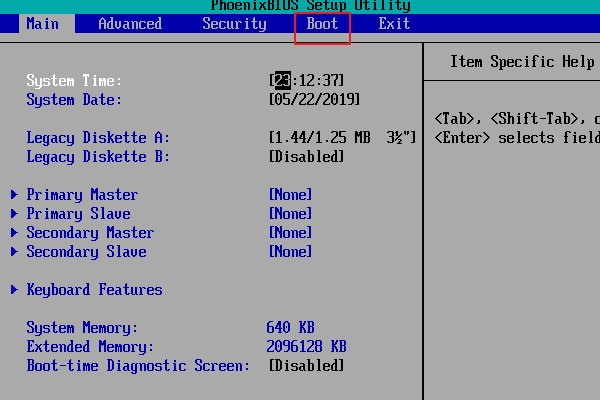The image size is (600, 400).
Task: Toggle Boot-time Diagnostic Screen Disabled value
Action: [306, 366]
